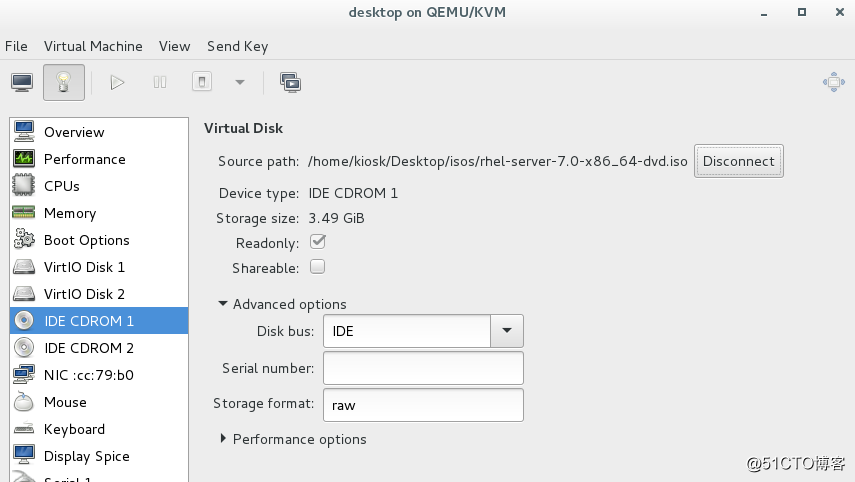855x482 pixels.
Task: Pause the virtual machine
Action: (x=160, y=82)
